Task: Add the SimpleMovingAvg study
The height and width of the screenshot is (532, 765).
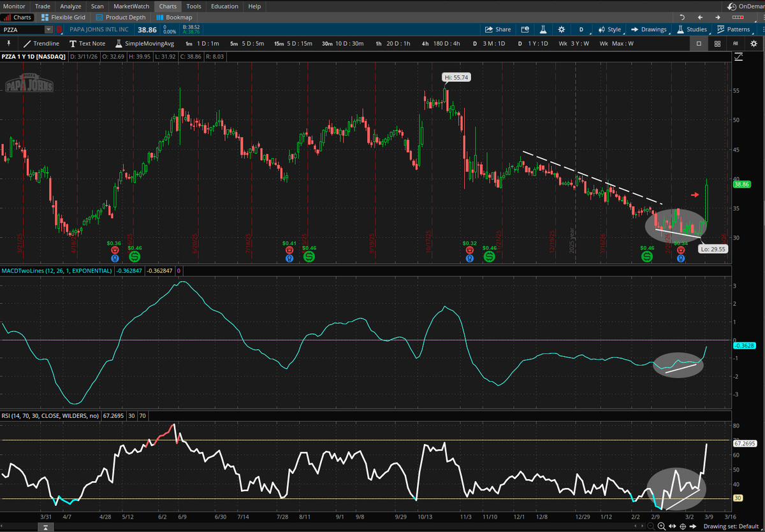Action: (x=145, y=43)
